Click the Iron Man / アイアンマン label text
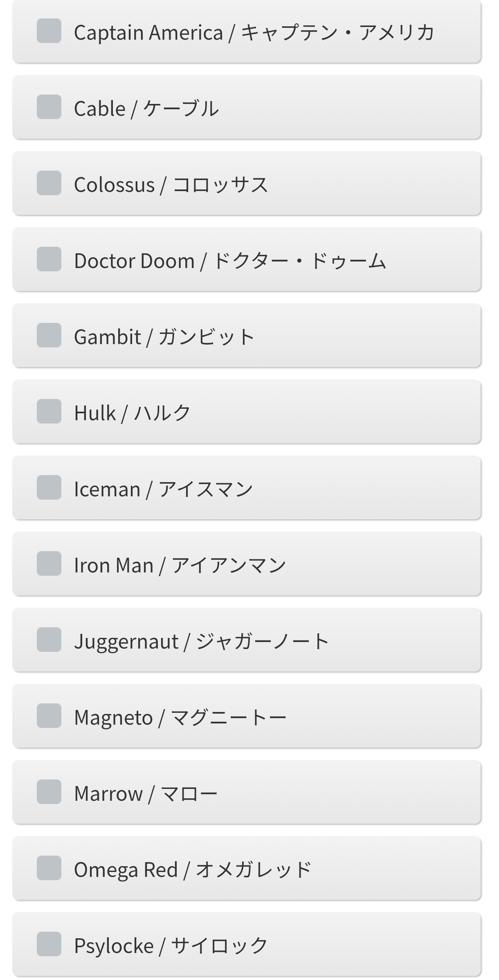The height and width of the screenshot is (980, 499). coord(180,565)
